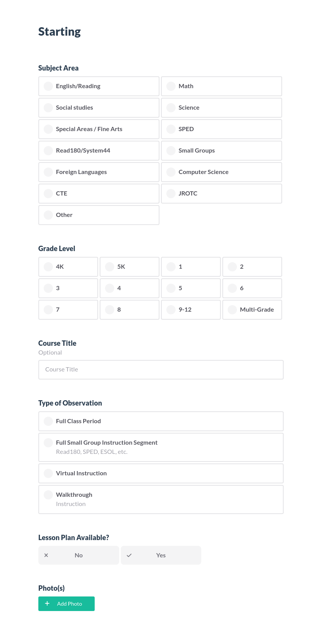322x644 pixels.
Task: Select Math as the subject area
Action: (x=222, y=86)
